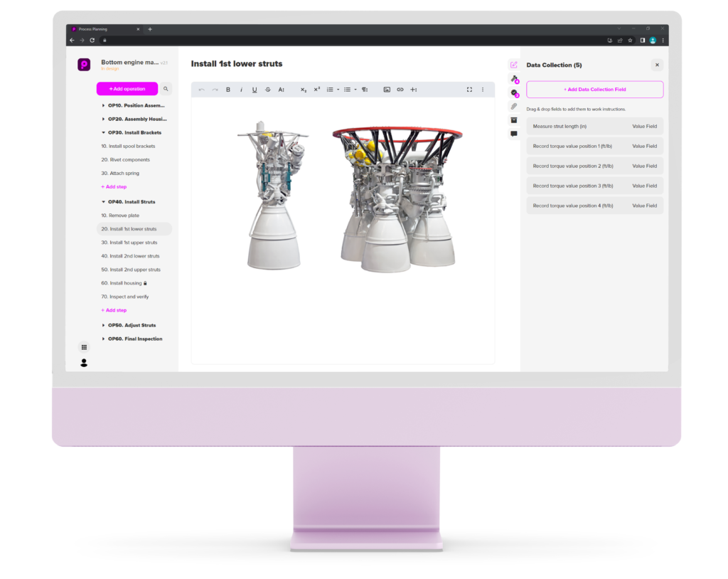This screenshot has width=728, height=579.
Task: Click the Add operation button
Action: 127,89
